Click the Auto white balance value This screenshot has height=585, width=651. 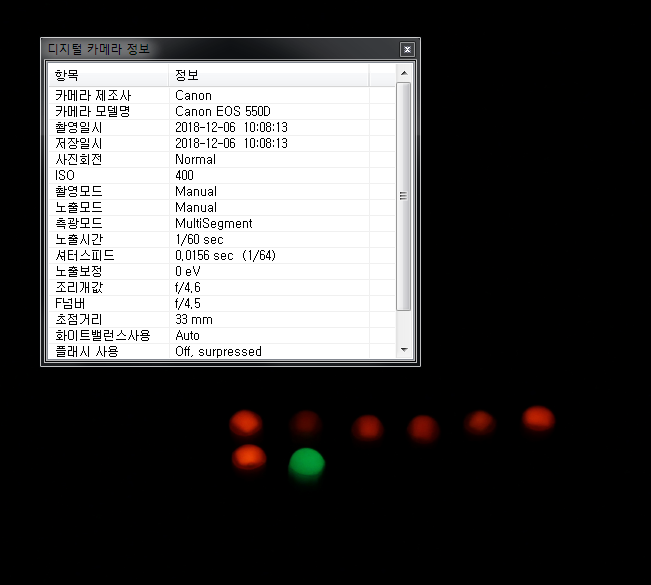tap(187, 335)
